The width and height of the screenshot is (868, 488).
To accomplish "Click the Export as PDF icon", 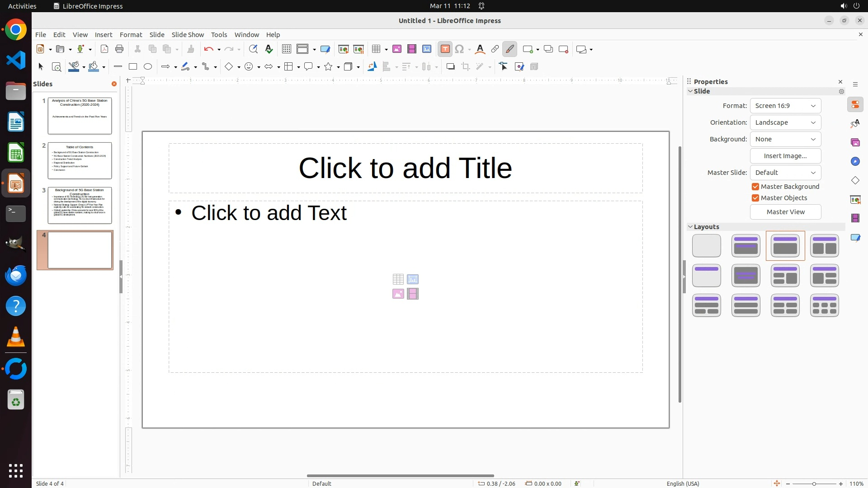I will coord(104,49).
